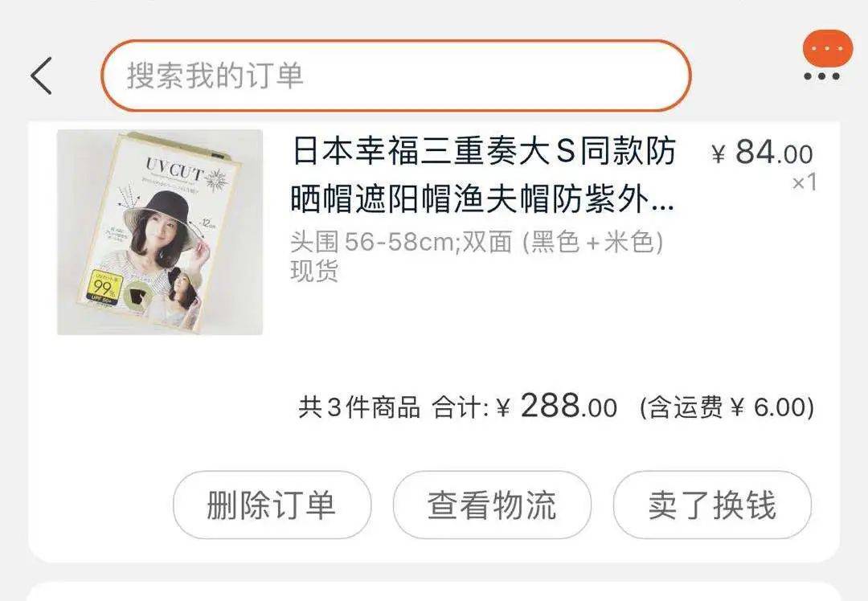Tap the ×1 quantity indicator
868x601 pixels.
(x=805, y=182)
